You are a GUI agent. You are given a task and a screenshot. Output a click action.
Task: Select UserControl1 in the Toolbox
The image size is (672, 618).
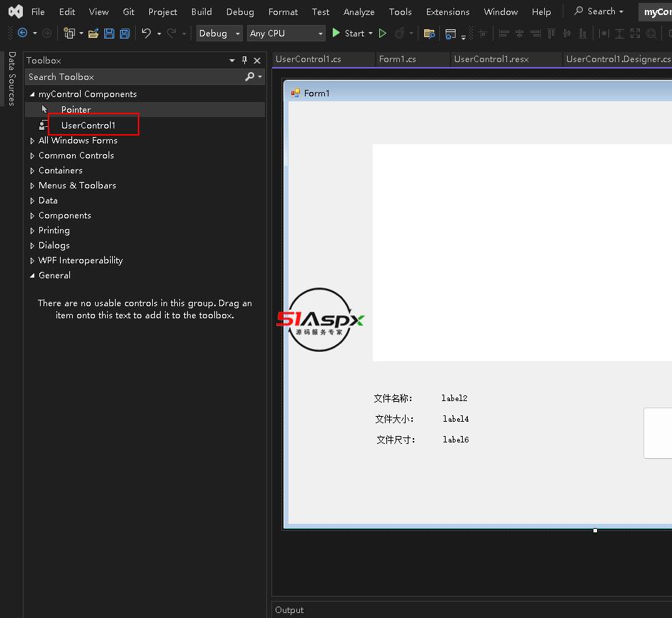point(88,126)
